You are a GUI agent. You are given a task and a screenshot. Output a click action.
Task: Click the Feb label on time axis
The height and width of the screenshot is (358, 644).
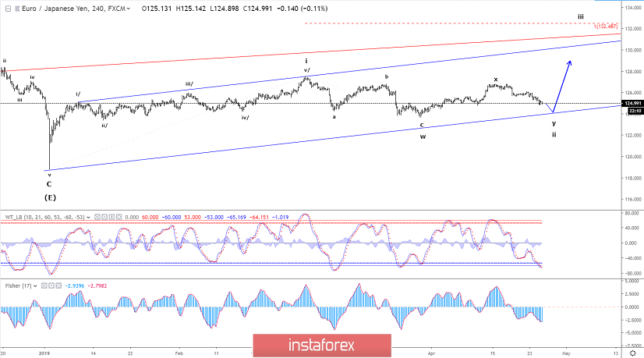point(179,353)
